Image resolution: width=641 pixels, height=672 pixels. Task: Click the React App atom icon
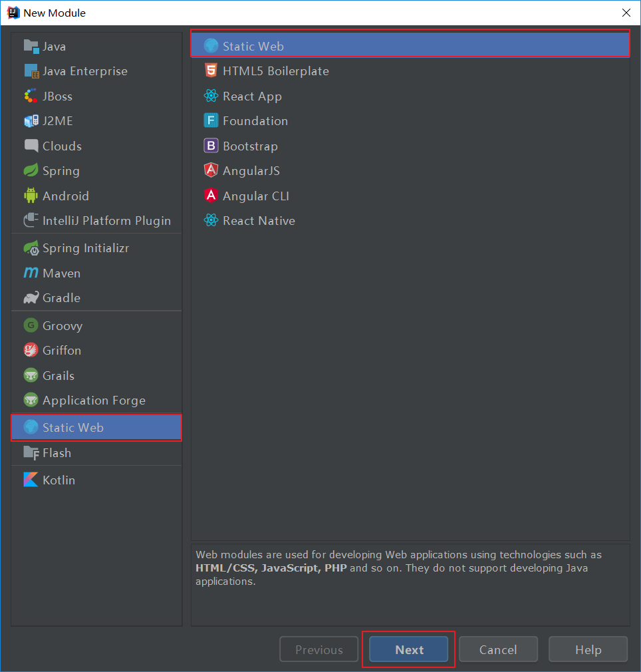[211, 96]
